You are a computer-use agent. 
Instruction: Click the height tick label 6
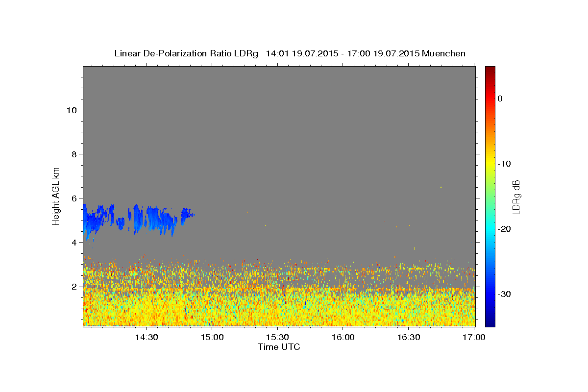tap(74, 198)
